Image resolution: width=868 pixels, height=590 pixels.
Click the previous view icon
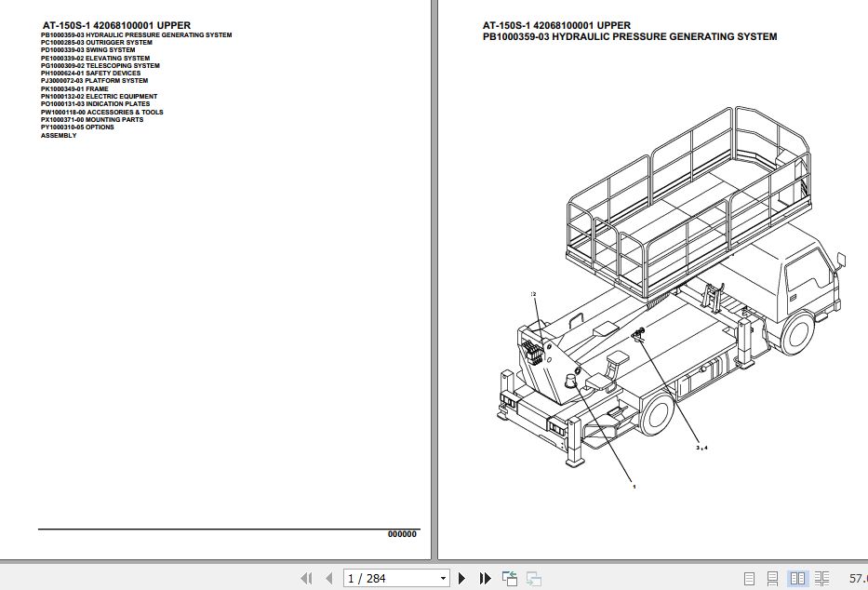pos(510,578)
